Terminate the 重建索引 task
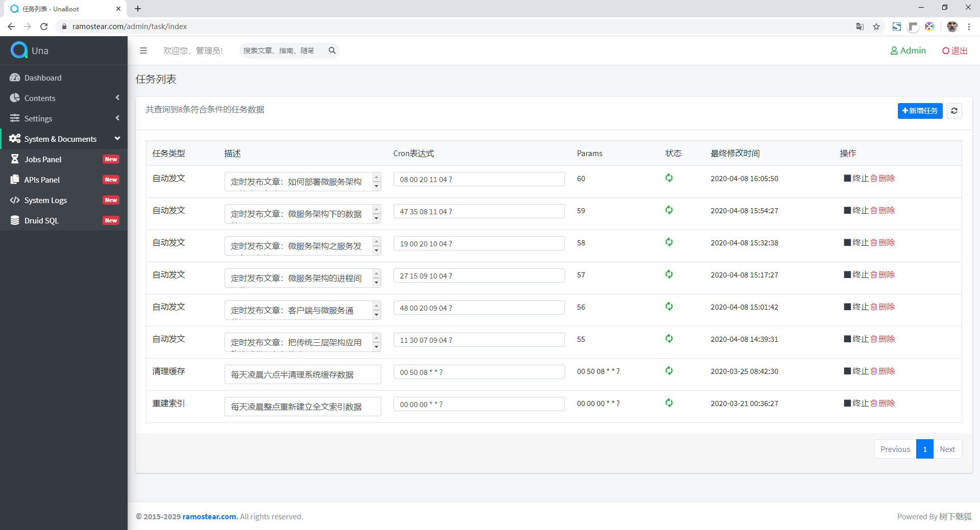Image resolution: width=980 pixels, height=530 pixels. coord(856,403)
